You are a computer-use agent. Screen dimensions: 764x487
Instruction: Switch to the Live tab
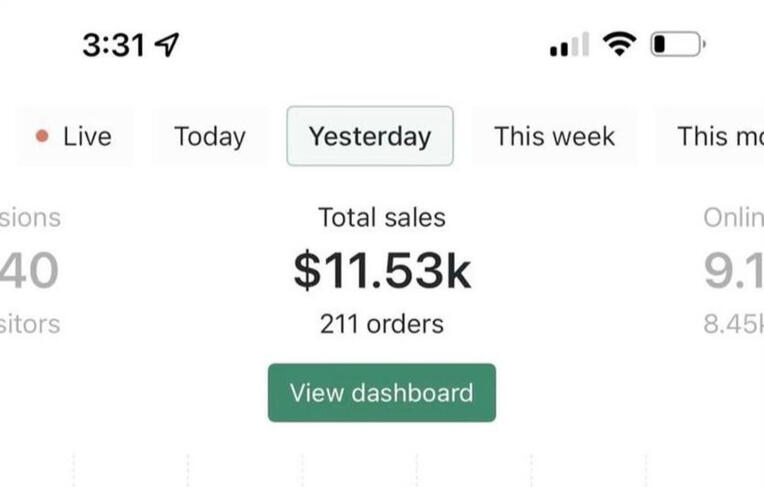click(x=75, y=136)
